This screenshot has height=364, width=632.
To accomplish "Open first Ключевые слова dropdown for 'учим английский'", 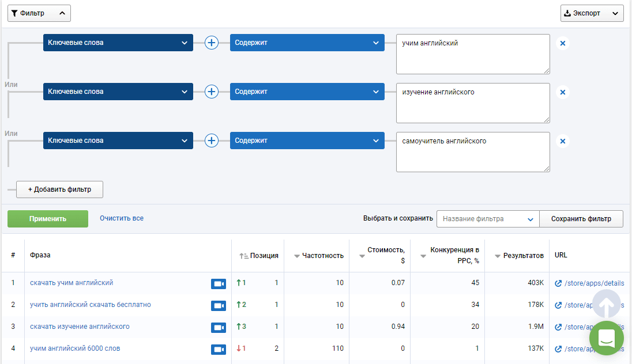I will click(118, 43).
